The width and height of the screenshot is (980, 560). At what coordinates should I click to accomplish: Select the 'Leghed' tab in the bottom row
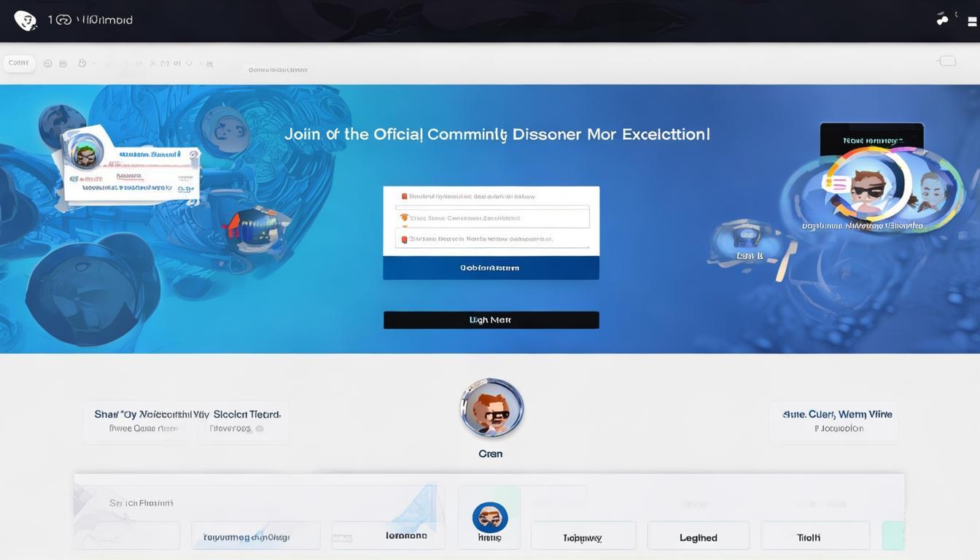click(x=698, y=537)
